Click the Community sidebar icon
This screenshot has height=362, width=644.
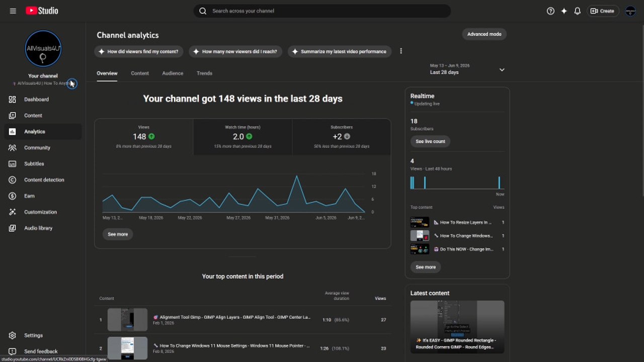13,148
